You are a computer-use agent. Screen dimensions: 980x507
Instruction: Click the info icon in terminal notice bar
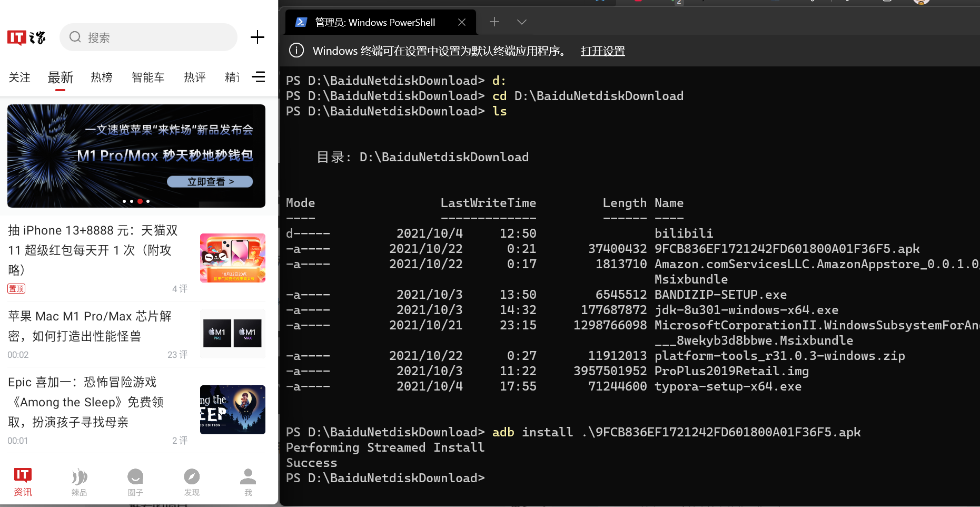click(x=296, y=51)
